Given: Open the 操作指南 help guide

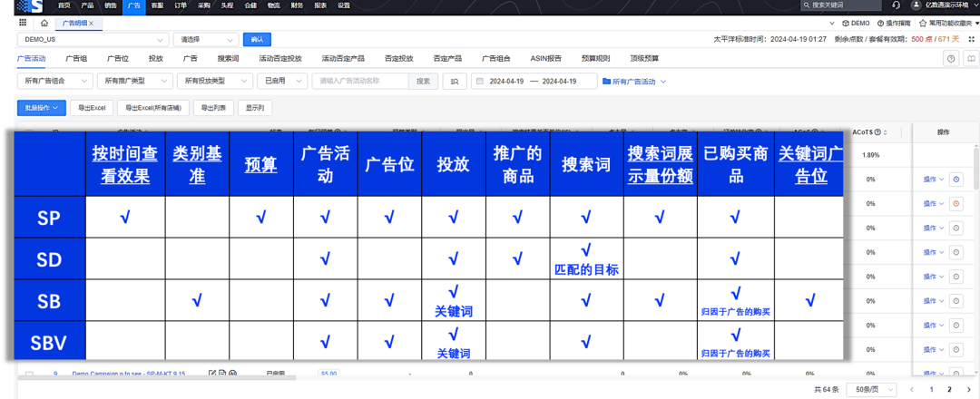Looking at the screenshot, I should [894, 23].
